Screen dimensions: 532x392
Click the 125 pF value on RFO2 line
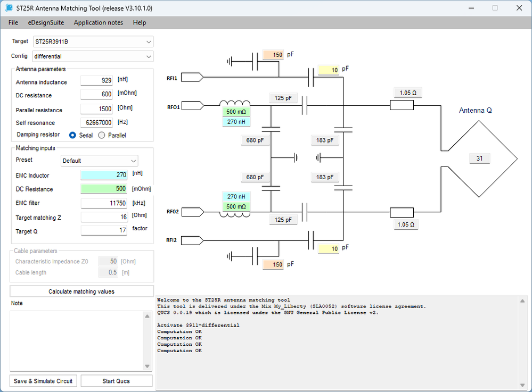pos(283,220)
